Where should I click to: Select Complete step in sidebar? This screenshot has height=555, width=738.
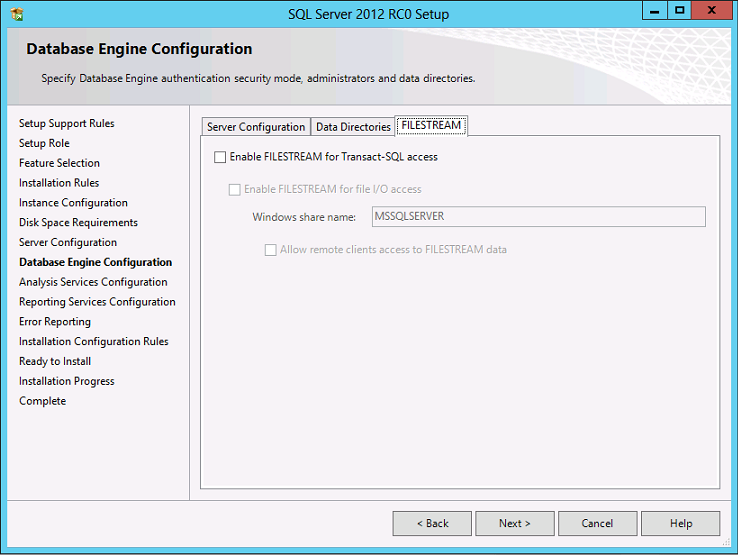(x=42, y=401)
